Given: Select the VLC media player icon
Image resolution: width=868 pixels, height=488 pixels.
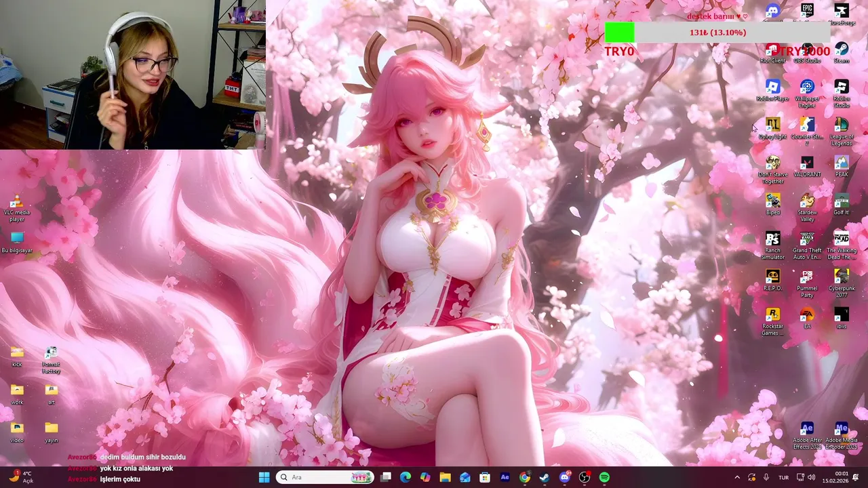Looking at the screenshot, I should click(17, 209).
